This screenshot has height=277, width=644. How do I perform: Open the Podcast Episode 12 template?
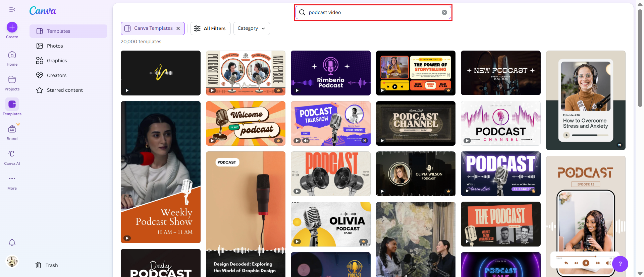point(586,216)
